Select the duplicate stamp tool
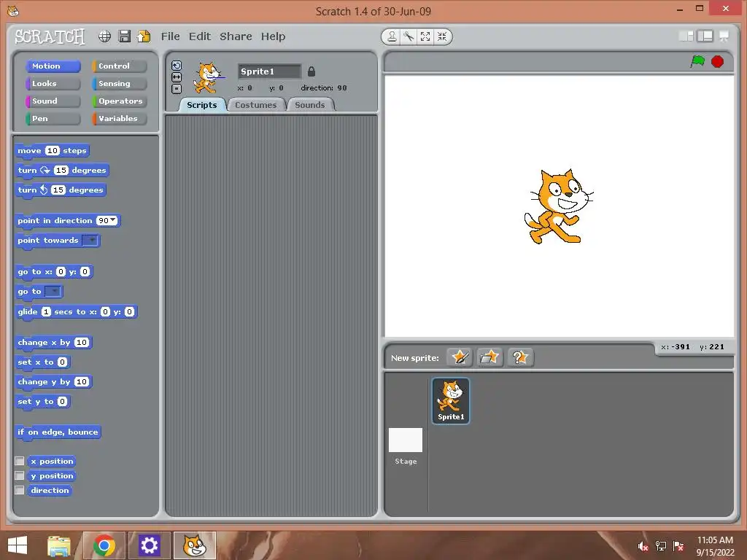 tap(392, 36)
